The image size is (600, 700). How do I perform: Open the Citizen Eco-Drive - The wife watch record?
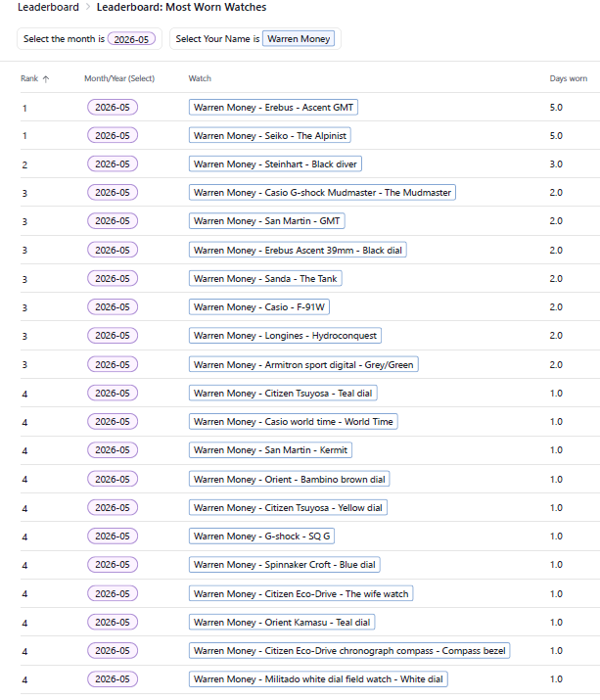point(300,593)
